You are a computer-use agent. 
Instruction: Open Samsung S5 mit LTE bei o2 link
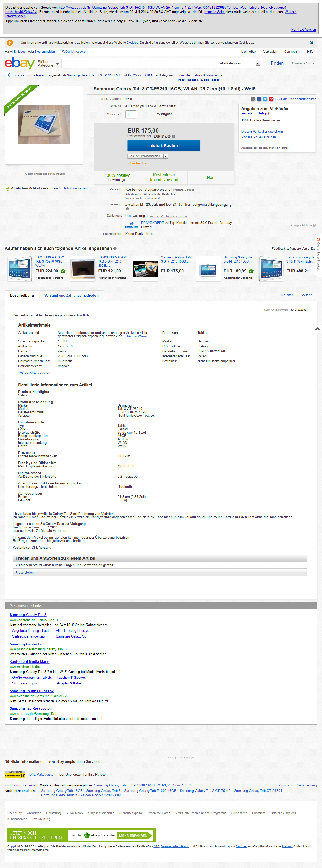coord(32,691)
